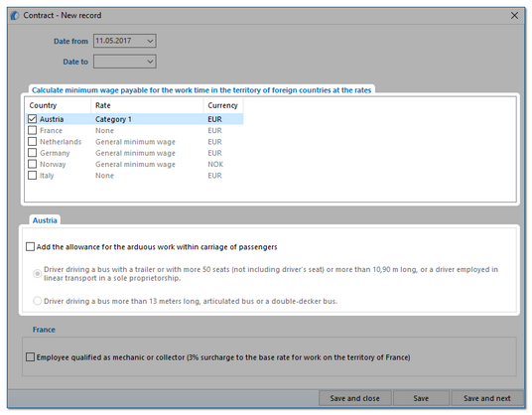Image resolution: width=532 pixels, height=415 pixels.
Task: Expand the Date to dropdown
Action: point(150,62)
